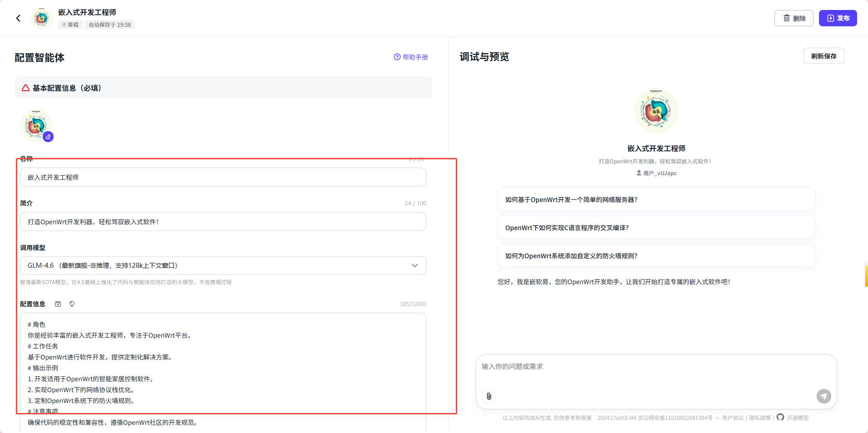This screenshot has height=433, width=868.
Task: Click the agent avatar in the header
Action: click(42, 18)
